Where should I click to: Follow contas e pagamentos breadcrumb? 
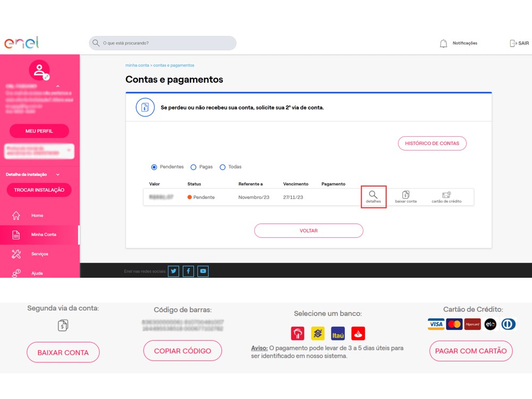[x=174, y=65]
